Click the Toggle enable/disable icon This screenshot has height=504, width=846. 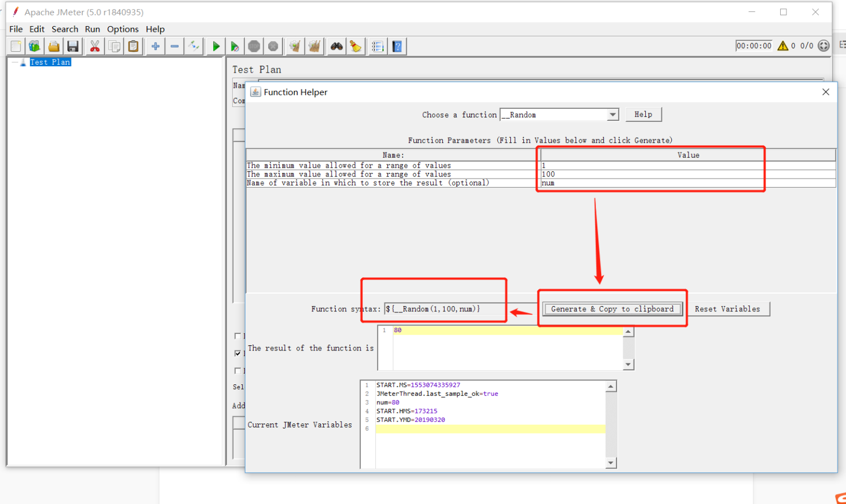pos(194,46)
